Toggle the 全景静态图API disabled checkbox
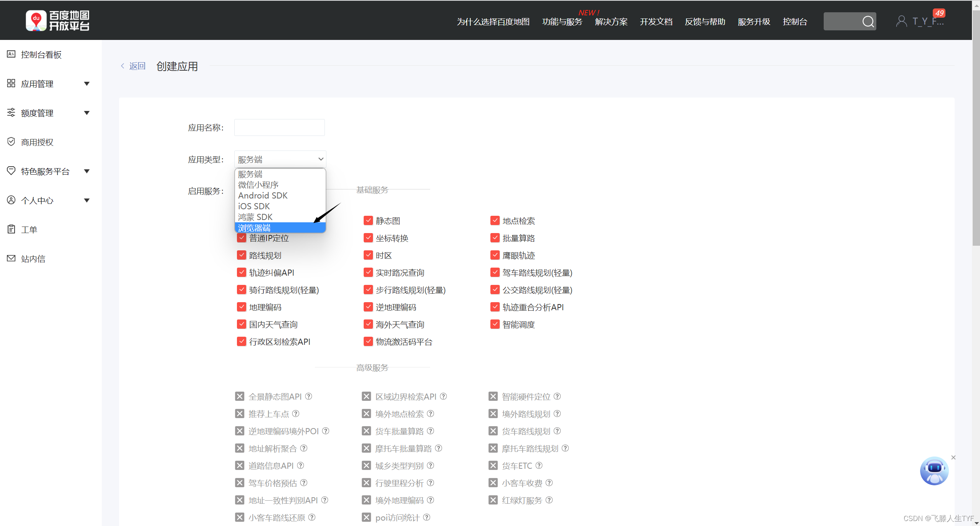This screenshot has height=526, width=980. click(240, 396)
